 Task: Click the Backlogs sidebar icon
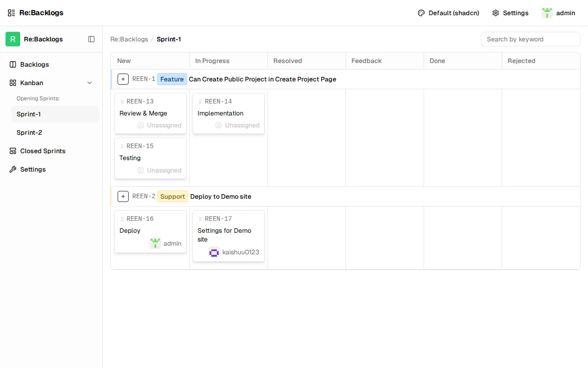pos(13,64)
